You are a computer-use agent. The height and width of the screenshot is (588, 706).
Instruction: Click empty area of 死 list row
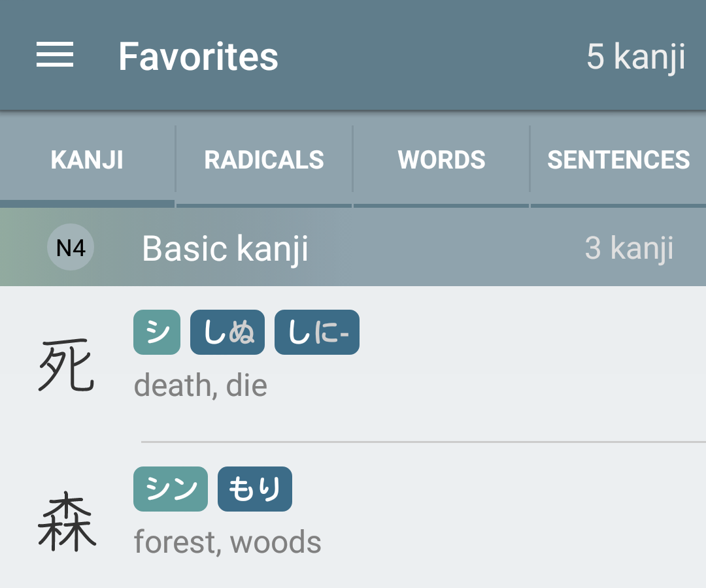tap(531, 365)
